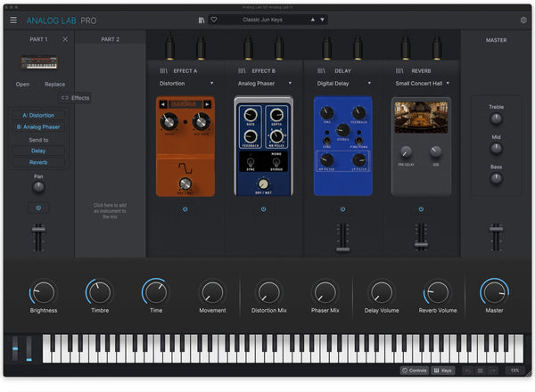Screen dimensions: 535x392
Task: Click the Effect A preset library icon
Action: click(163, 69)
